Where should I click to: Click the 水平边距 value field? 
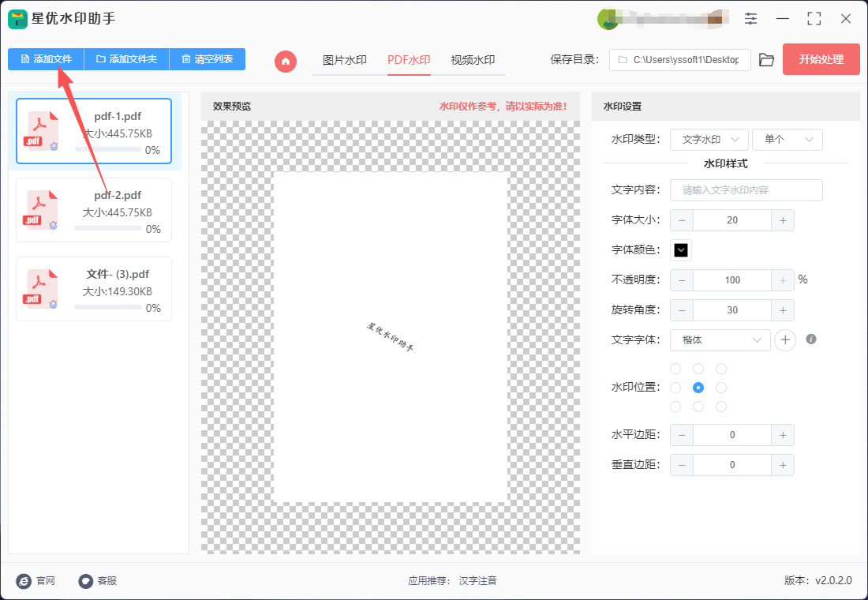click(732, 435)
